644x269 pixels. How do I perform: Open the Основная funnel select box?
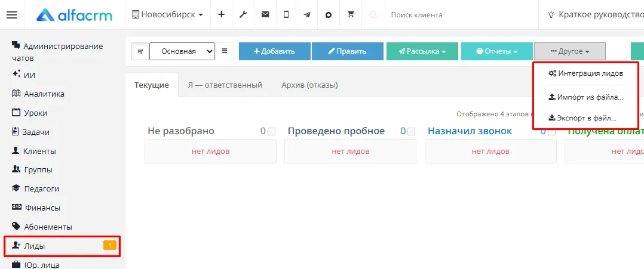[x=182, y=51]
